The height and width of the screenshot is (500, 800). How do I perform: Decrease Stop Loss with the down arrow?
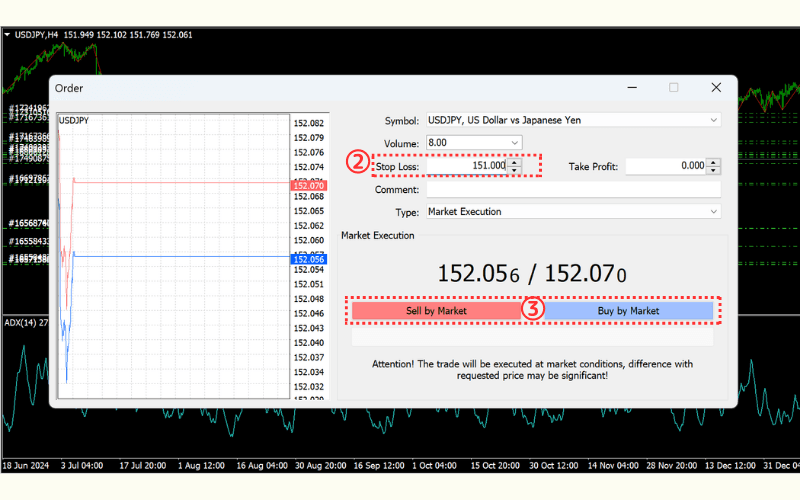pos(514,171)
